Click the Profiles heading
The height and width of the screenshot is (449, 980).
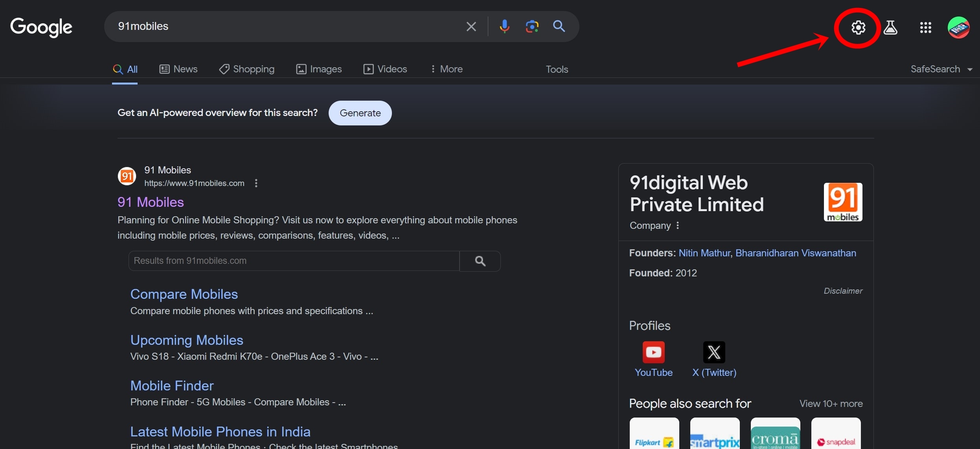click(x=649, y=326)
